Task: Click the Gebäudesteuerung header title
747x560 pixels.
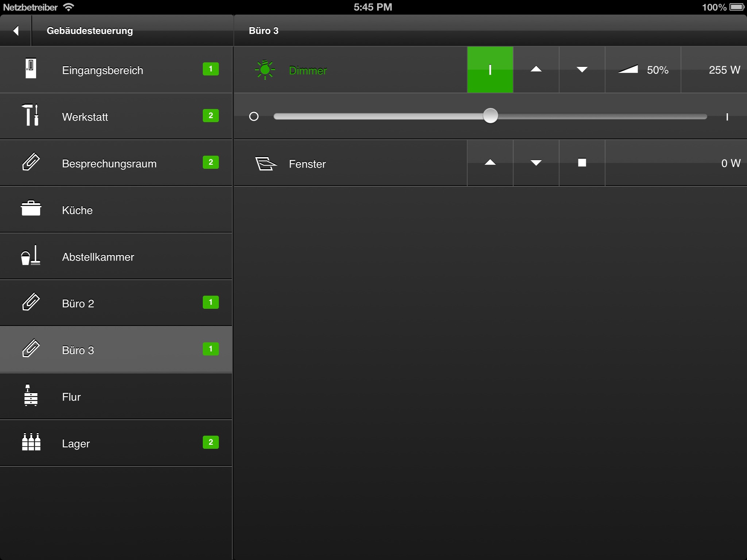Action: [90, 31]
